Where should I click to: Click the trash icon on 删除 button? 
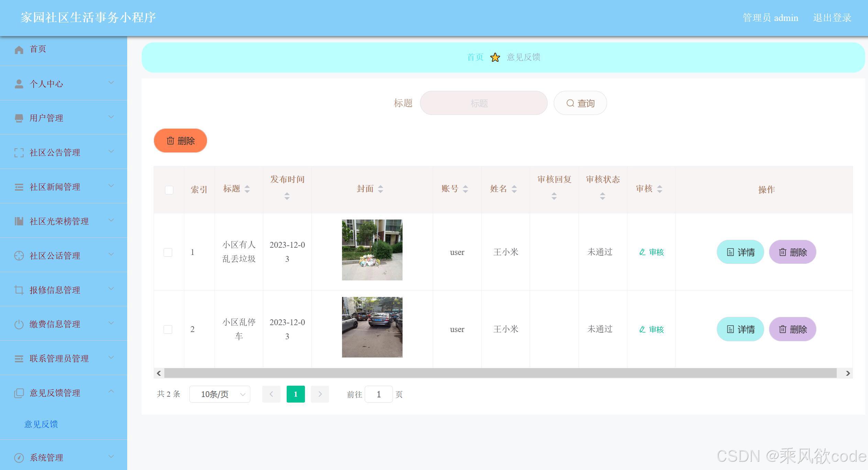pos(171,140)
